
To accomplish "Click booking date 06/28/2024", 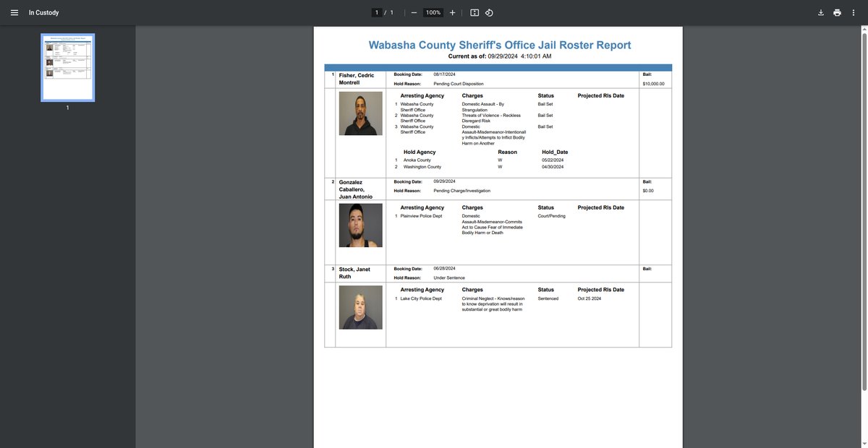I will tap(445, 268).
